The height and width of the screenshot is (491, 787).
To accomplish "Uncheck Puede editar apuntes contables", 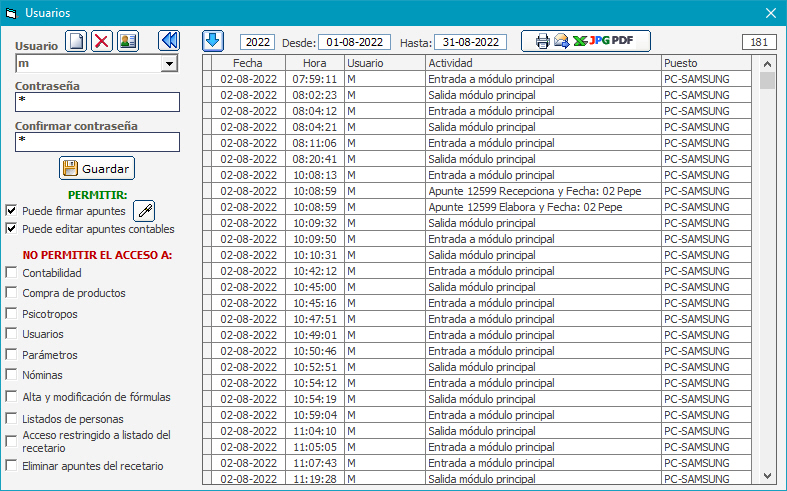I will [x=11, y=229].
